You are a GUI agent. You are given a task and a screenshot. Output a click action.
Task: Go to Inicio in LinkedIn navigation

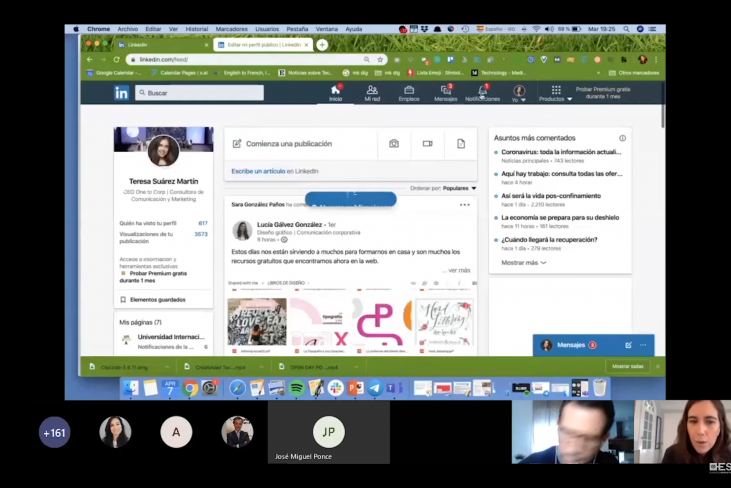click(x=335, y=93)
